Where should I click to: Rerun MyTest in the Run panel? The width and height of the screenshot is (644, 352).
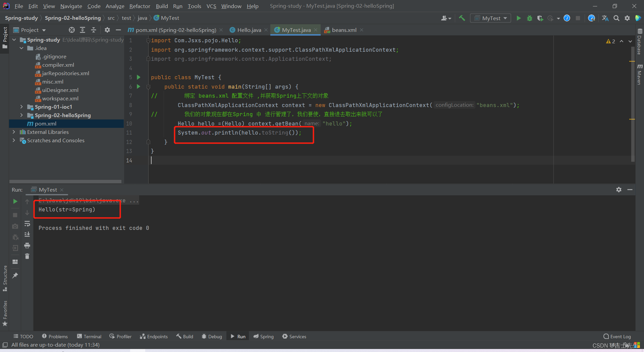pos(15,201)
